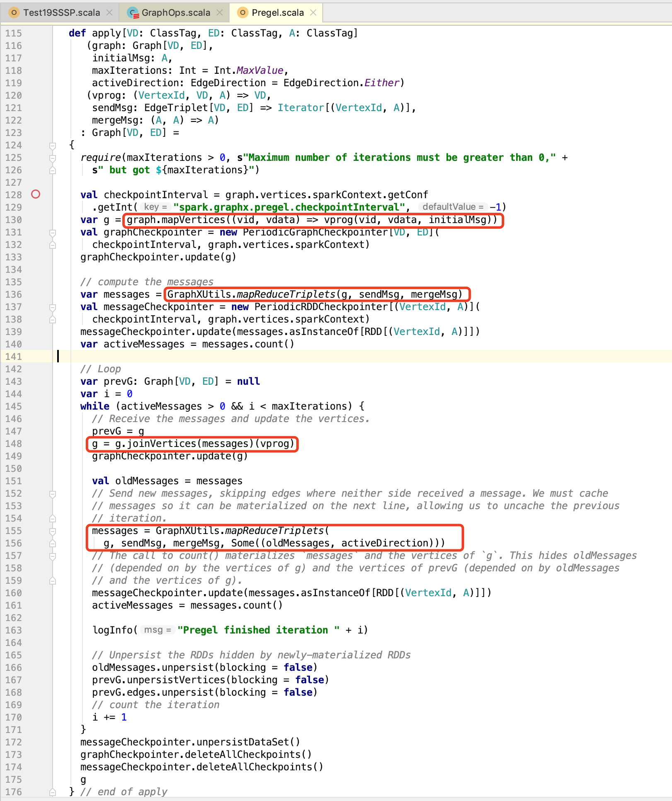This screenshot has width=672, height=801.
Task: Select the Pregel.scala tab
Action: 277,13
